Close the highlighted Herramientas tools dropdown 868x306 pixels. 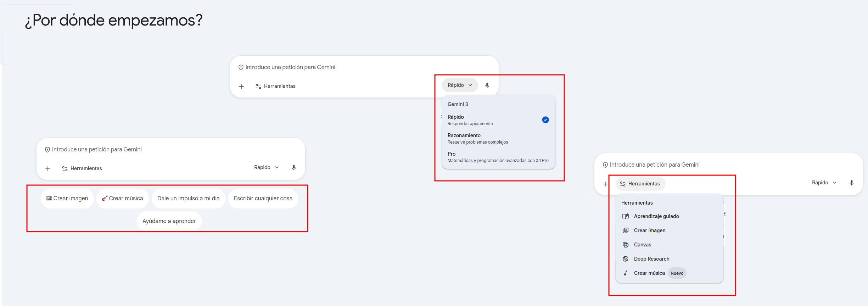640,184
